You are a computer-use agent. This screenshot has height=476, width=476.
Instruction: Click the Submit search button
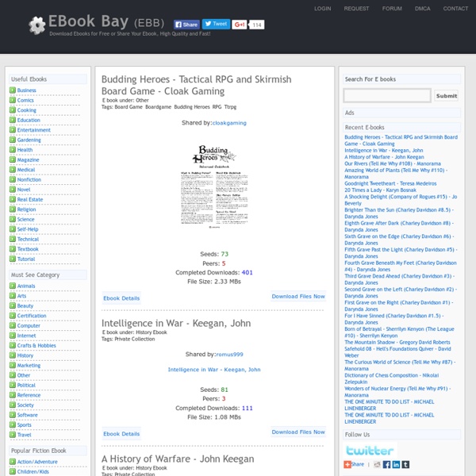[447, 96]
